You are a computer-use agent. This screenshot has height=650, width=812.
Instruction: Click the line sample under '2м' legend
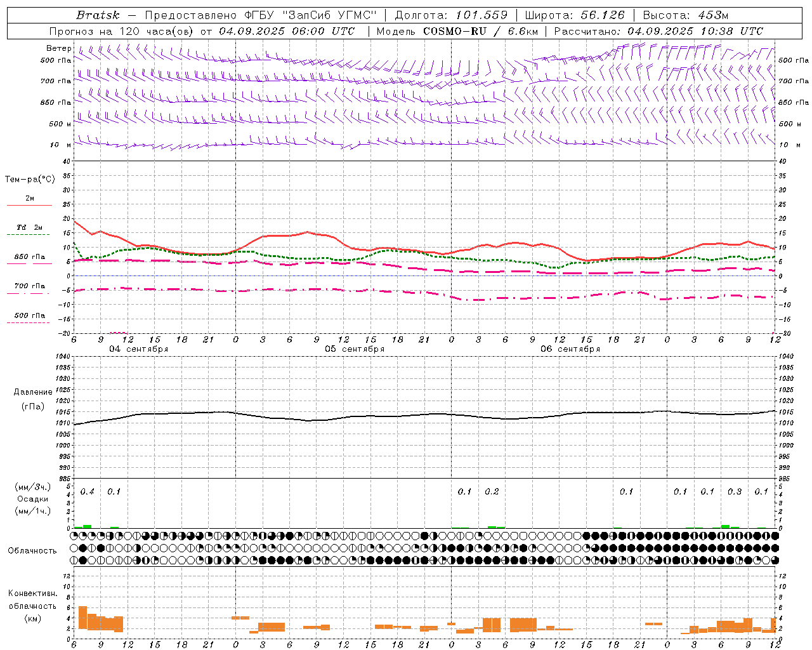[29, 206]
